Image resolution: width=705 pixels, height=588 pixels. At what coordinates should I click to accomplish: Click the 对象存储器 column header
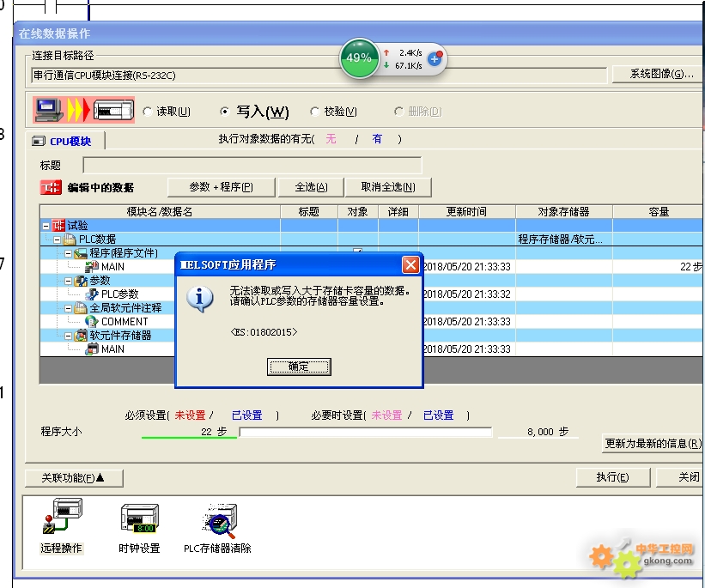[x=563, y=211]
